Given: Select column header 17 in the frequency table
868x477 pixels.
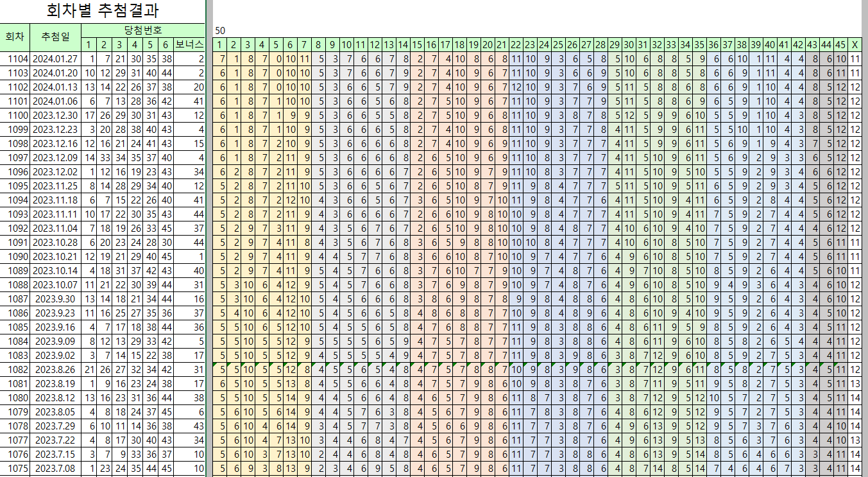Looking at the screenshot, I should [x=445, y=44].
